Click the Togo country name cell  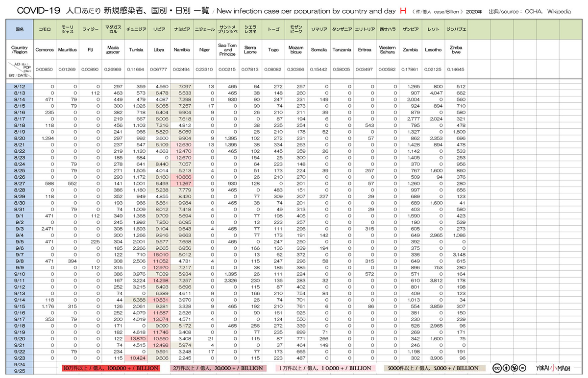coord(273,50)
